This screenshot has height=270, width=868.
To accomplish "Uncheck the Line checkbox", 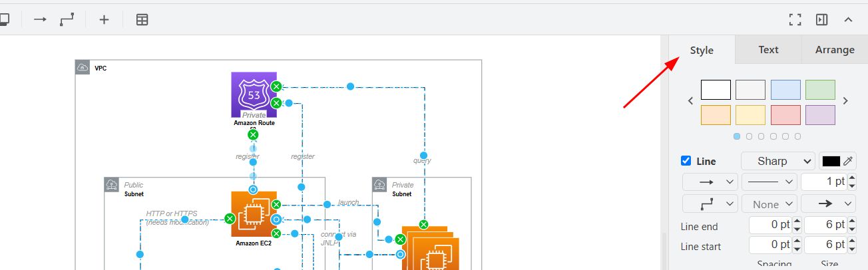I will 686,160.
